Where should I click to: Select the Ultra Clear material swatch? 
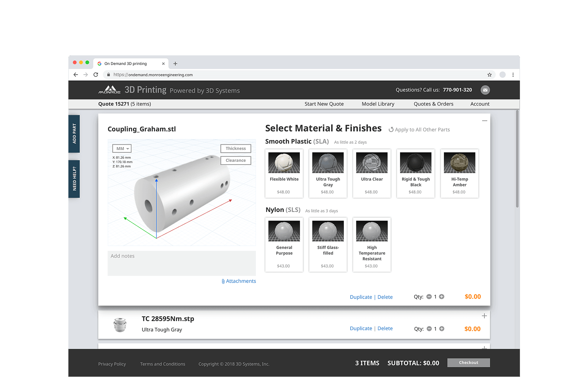(372, 173)
